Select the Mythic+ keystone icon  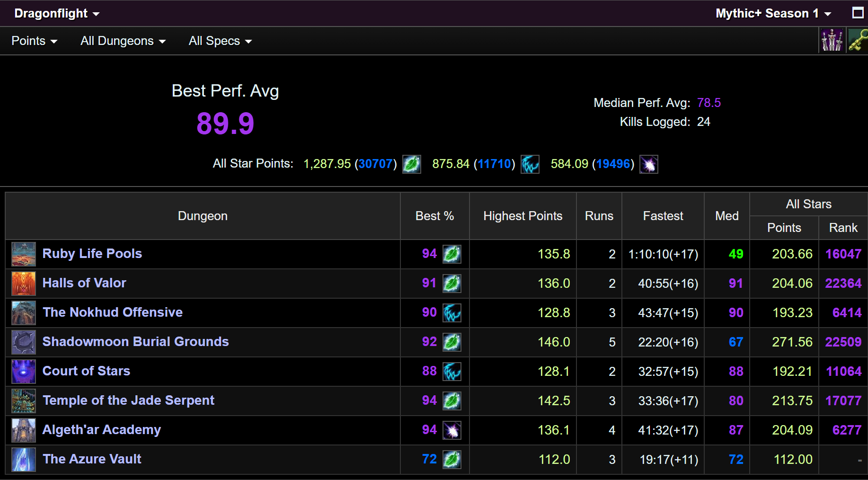coord(858,40)
